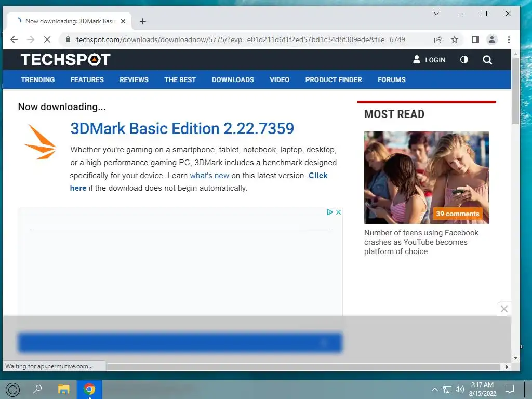The image size is (532, 399).
Task: Click the orange 3DMark logo
Action: click(40, 142)
